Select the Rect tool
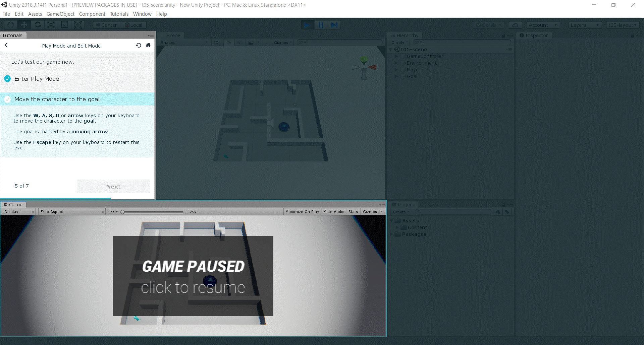The width and height of the screenshot is (644, 345). (x=64, y=25)
